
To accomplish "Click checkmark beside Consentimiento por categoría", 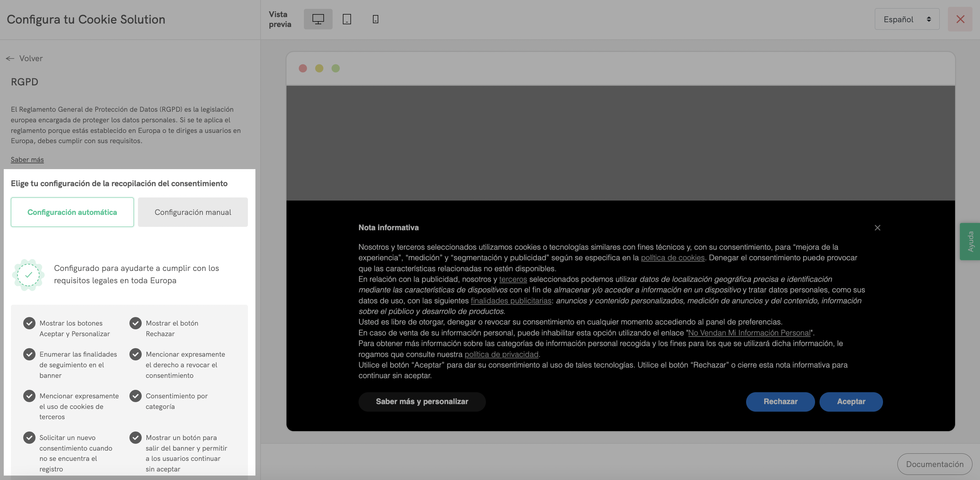I will pyautogui.click(x=136, y=396).
